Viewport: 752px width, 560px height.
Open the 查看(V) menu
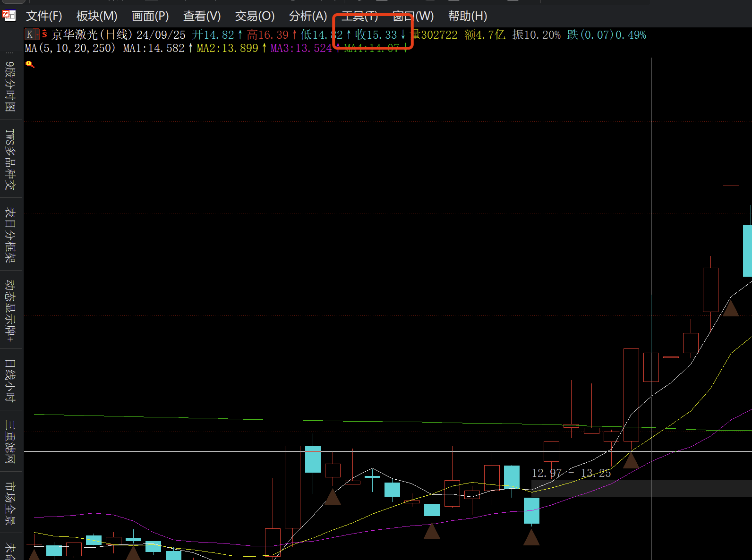click(202, 16)
